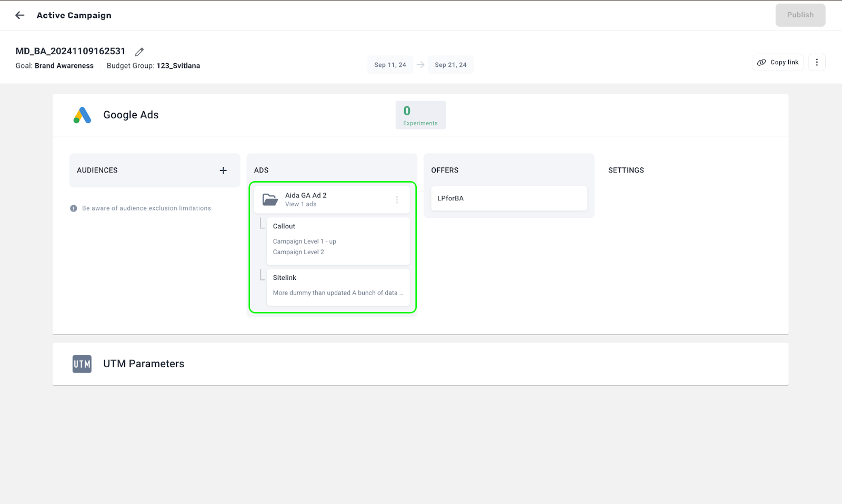Select the Sep 21, 24 end date

pos(450,65)
